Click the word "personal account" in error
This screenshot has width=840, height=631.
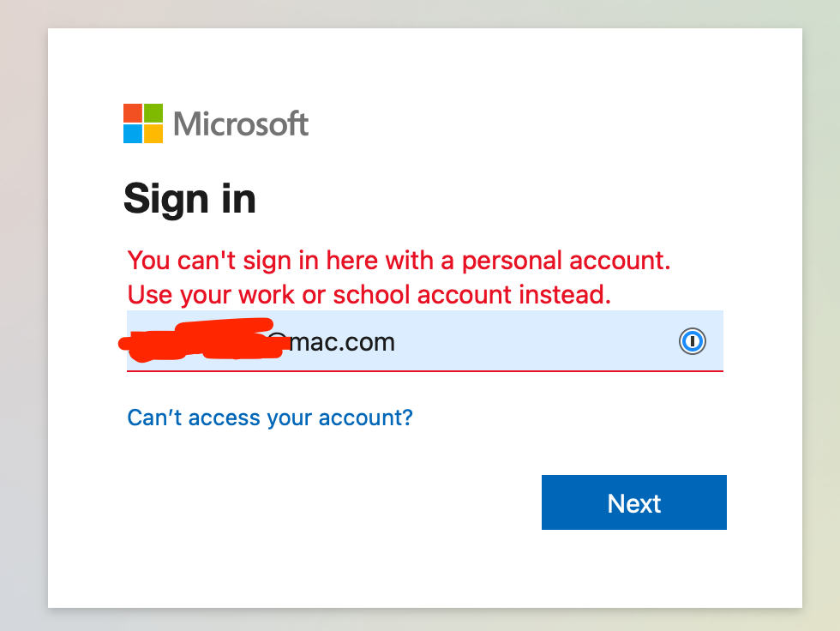coord(566,261)
